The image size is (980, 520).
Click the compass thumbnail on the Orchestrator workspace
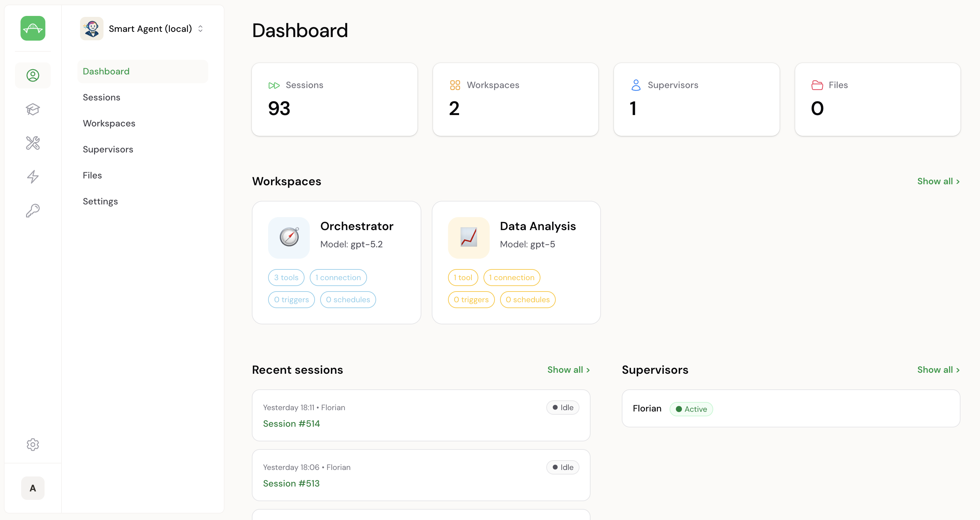tap(289, 238)
